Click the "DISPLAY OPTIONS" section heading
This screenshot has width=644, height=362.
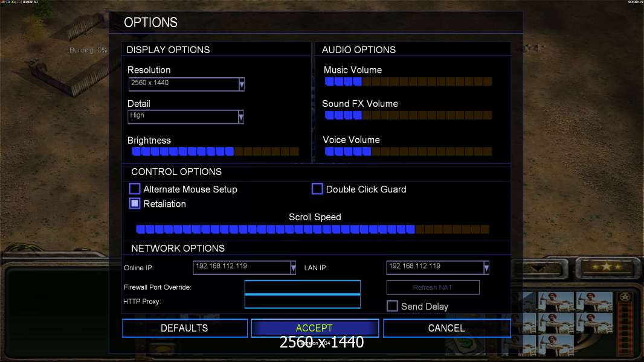pyautogui.click(x=168, y=50)
